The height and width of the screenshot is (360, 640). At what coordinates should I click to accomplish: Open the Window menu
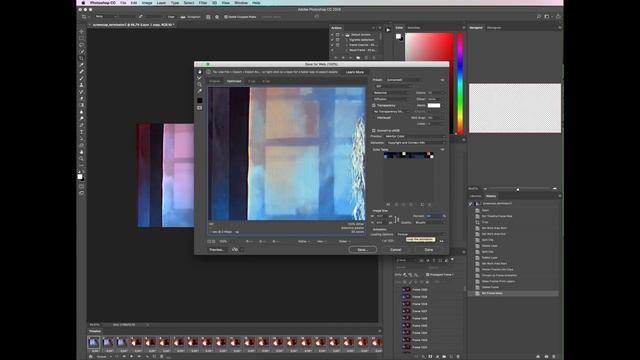click(241, 3)
